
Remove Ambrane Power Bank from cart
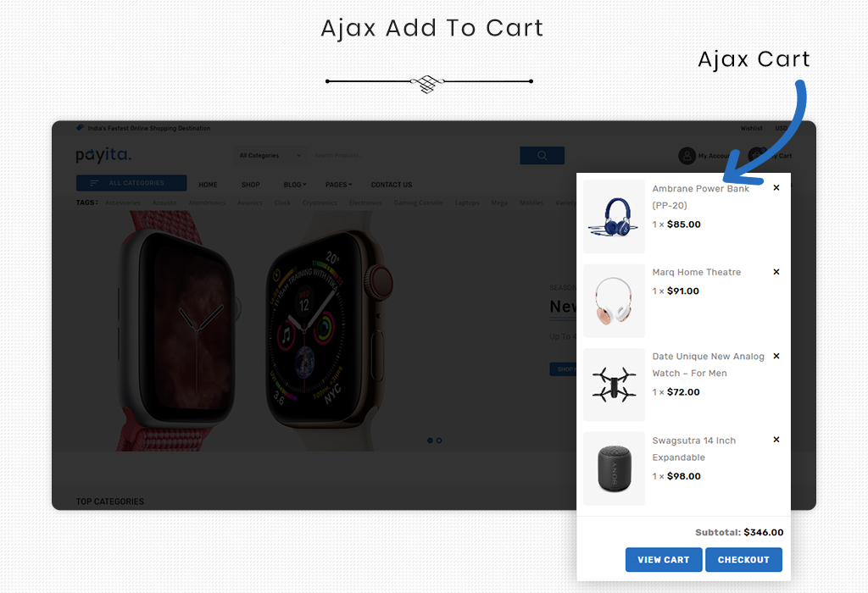[776, 187]
